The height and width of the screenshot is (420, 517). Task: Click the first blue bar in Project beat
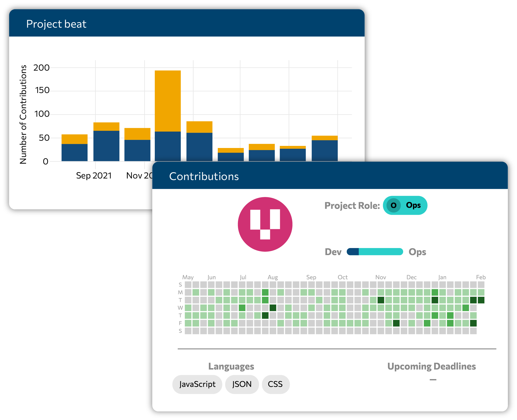(x=75, y=152)
